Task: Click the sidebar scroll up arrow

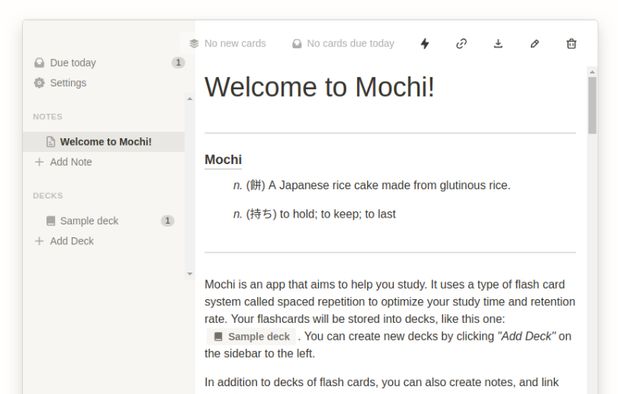Action: pos(190,99)
